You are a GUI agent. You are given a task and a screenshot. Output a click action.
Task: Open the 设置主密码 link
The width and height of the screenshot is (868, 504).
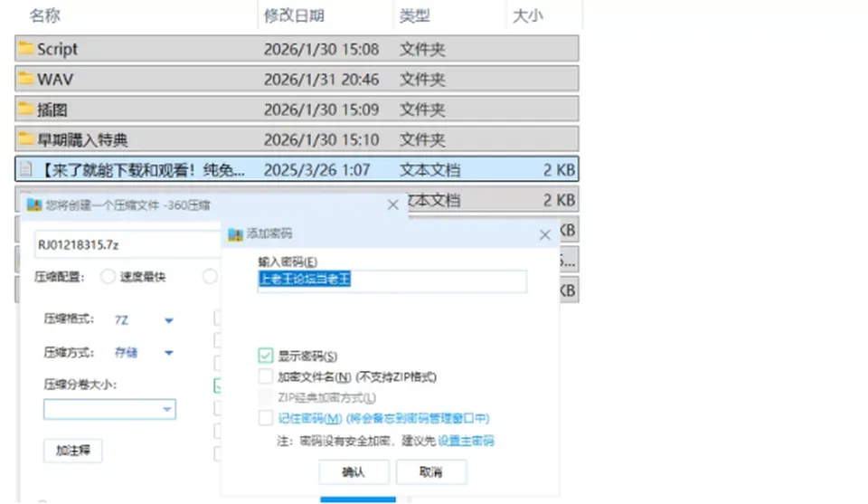(x=467, y=441)
